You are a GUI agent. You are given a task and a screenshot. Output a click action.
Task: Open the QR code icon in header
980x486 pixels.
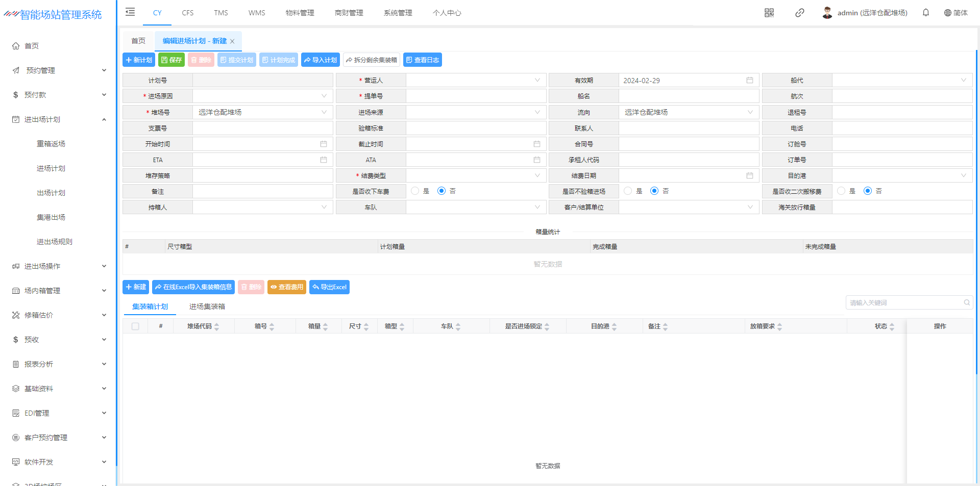(x=769, y=13)
